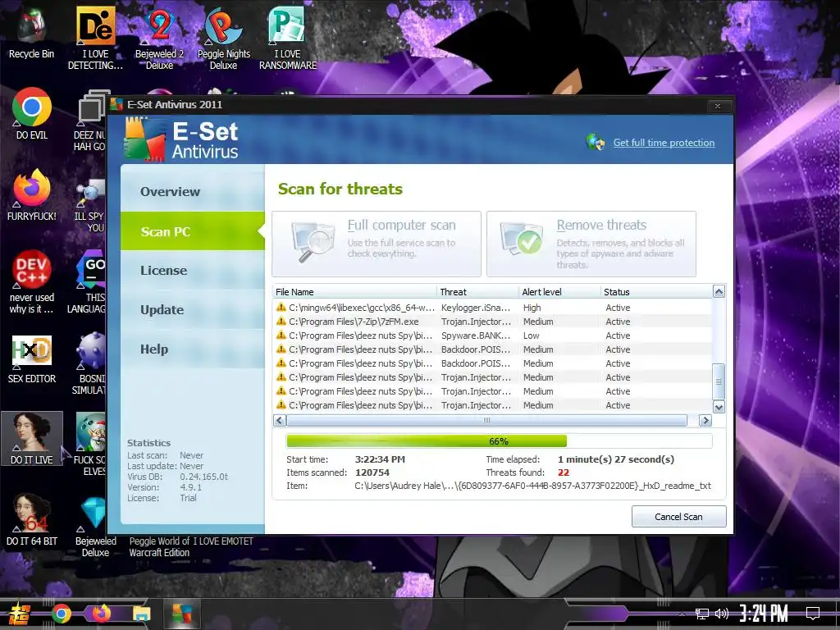Click the 22 threats found value
840x630 pixels.
tap(564, 472)
